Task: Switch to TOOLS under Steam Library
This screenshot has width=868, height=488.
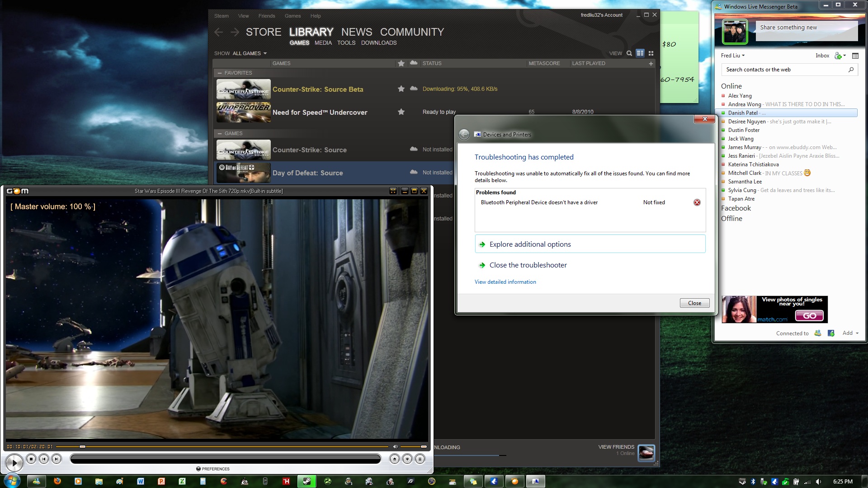Action: coord(346,43)
